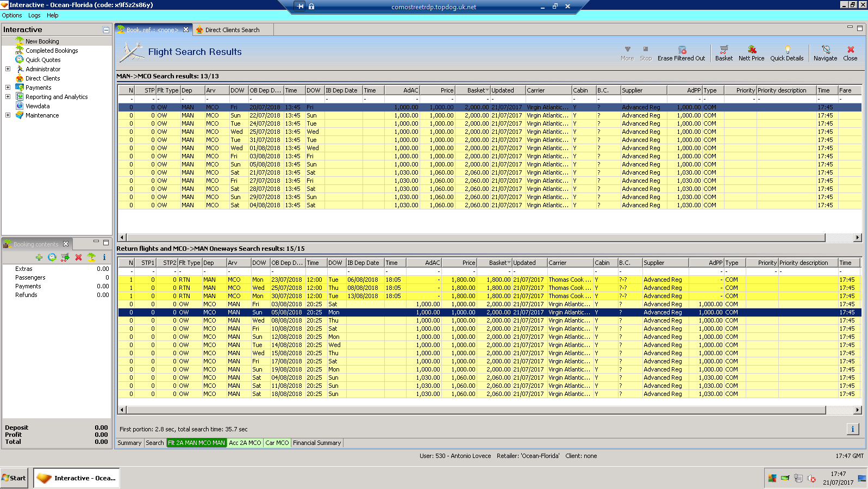
Task: Click the green plus icon in Booking contents
Action: click(39, 257)
